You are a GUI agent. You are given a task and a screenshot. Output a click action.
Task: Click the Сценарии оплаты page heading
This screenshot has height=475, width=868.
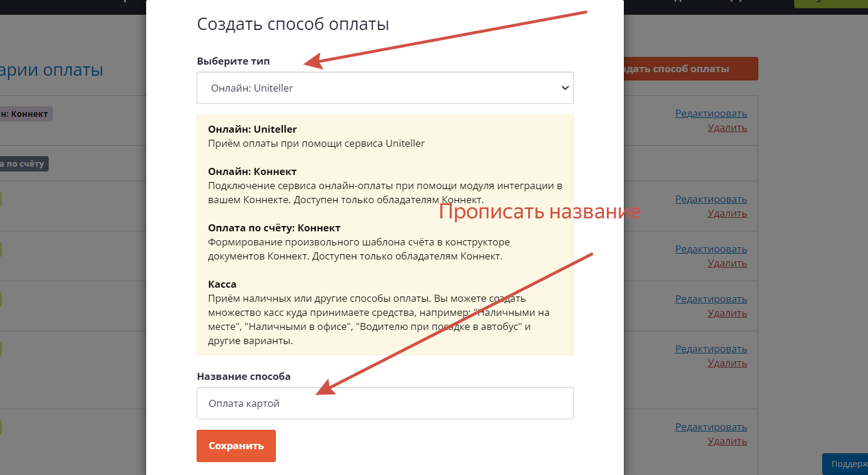[52, 70]
